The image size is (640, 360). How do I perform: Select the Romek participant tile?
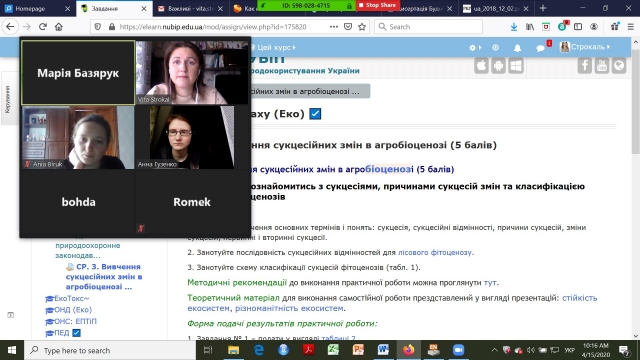pos(192,202)
